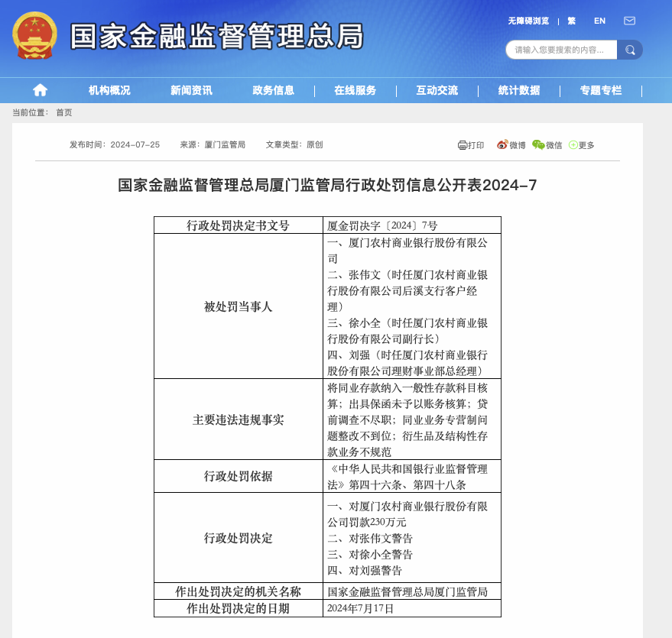Click the 行政处罚决定书文号 header cell
The height and width of the screenshot is (638, 672).
(x=238, y=225)
